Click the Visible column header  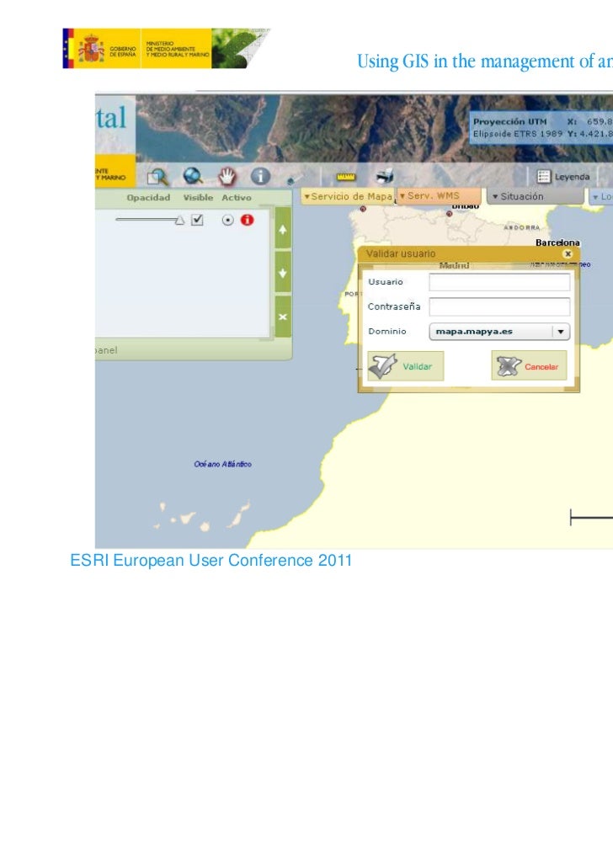pos(198,198)
